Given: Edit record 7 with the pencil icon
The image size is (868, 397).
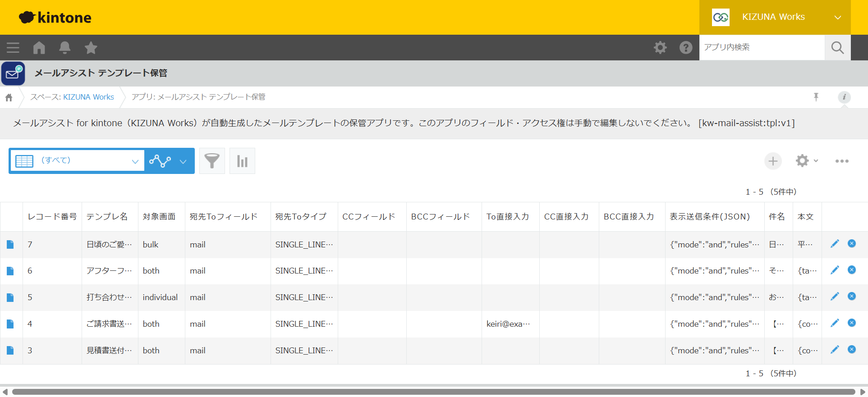Looking at the screenshot, I should (x=835, y=244).
